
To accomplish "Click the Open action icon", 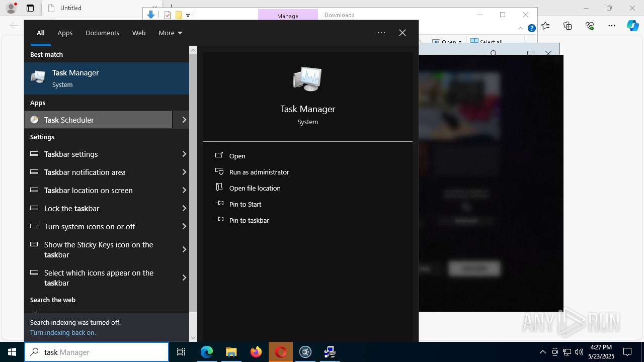I will click(x=219, y=155).
